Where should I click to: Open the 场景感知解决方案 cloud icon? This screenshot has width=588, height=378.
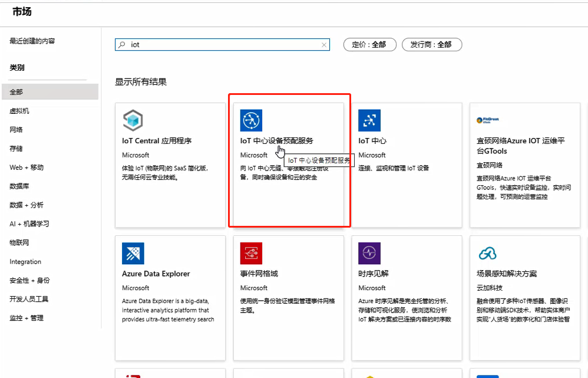pos(487,253)
